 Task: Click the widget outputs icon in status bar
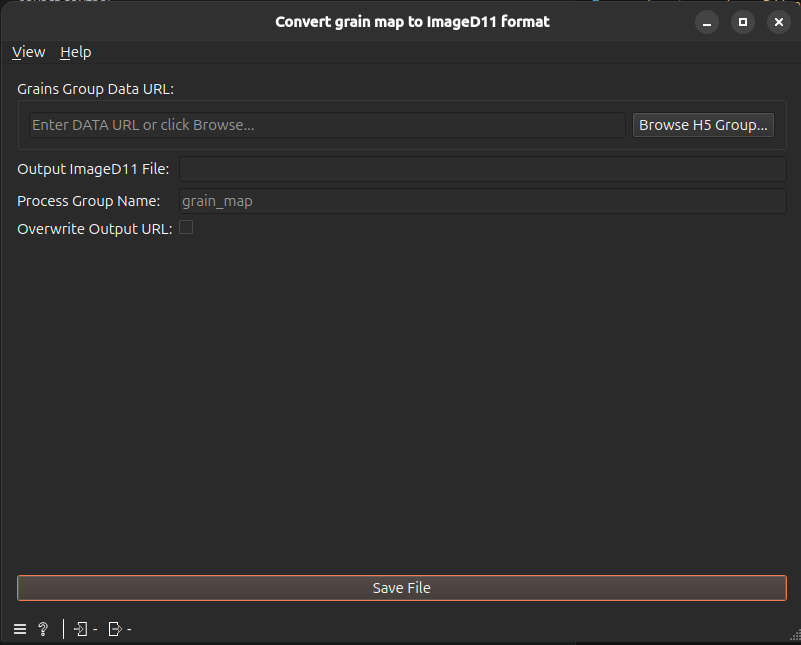115,629
